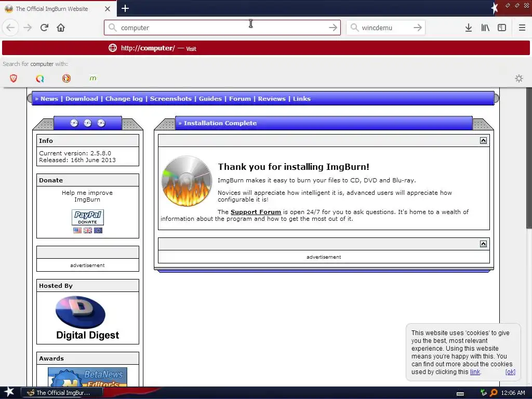
Task: Click the Go arrow in the address bar
Action: point(333,28)
